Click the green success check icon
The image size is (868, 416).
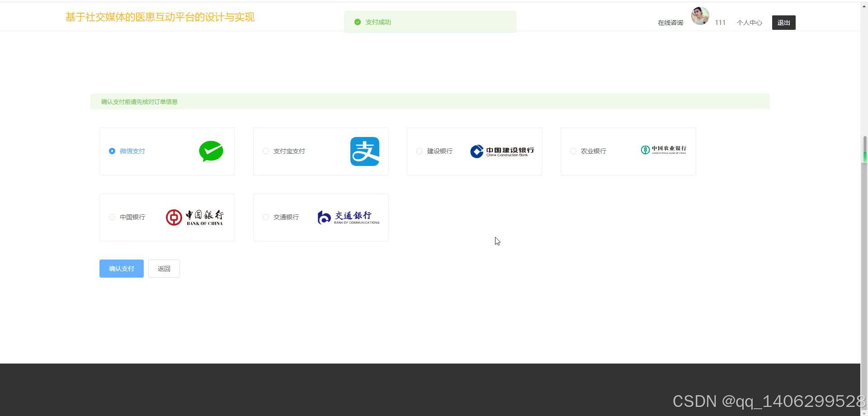pos(358,22)
